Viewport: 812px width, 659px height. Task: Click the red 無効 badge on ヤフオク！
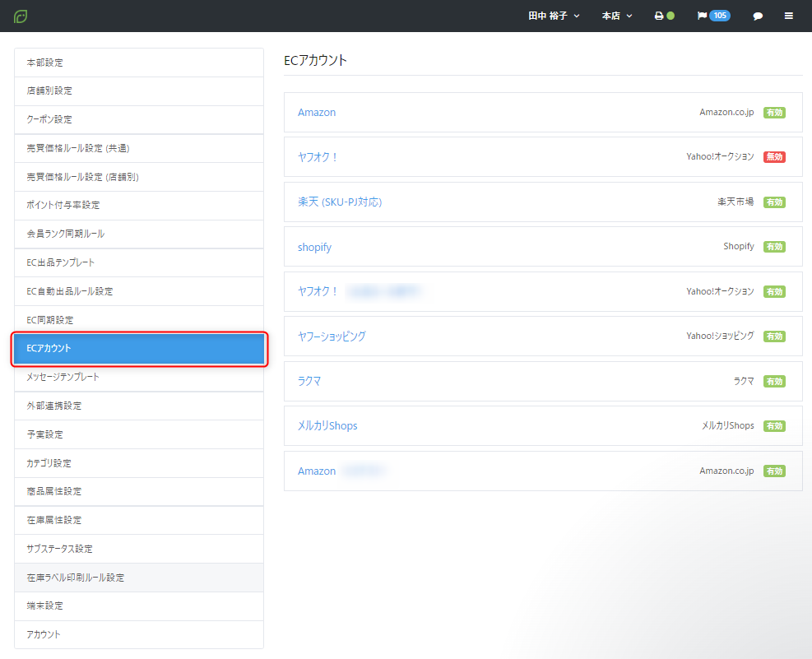(x=774, y=157)
